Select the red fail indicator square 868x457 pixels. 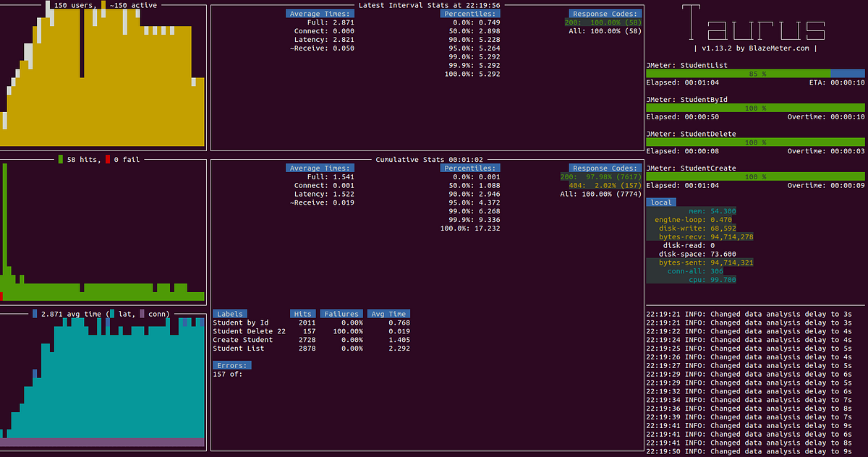tap(107, 159)
